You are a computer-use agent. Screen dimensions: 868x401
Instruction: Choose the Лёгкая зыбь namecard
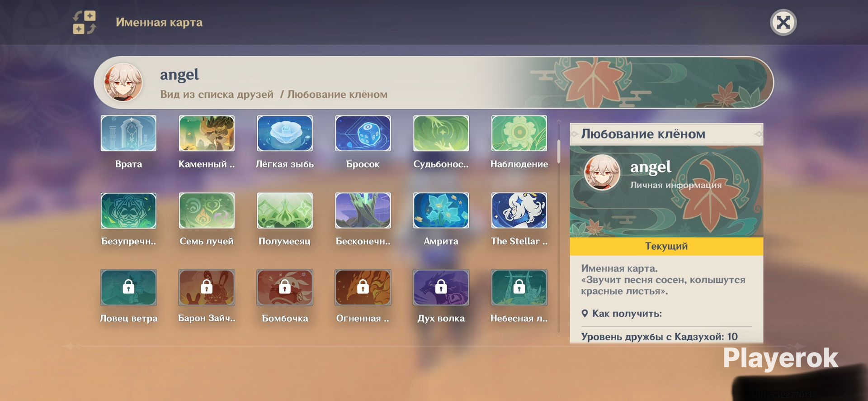click(285, 133)
